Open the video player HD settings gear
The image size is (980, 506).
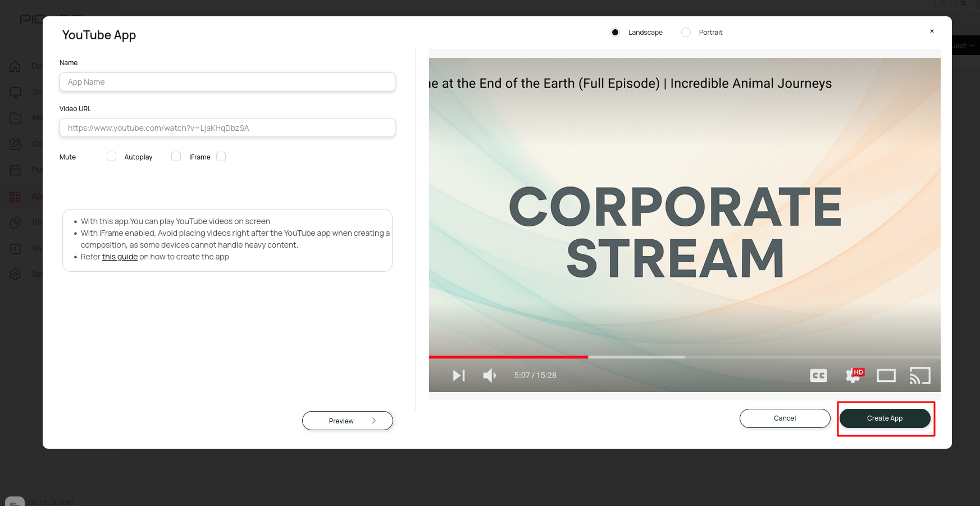[853, 375]
